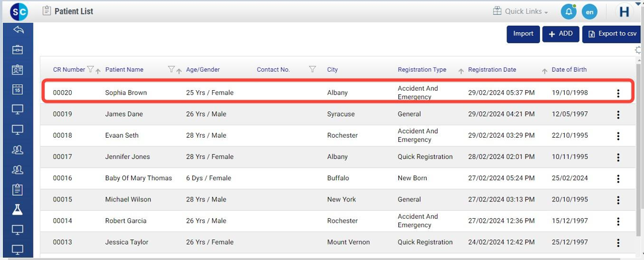Select patient name Sophia Brown
The image size is (644, 260).
(x=126, y=92)
